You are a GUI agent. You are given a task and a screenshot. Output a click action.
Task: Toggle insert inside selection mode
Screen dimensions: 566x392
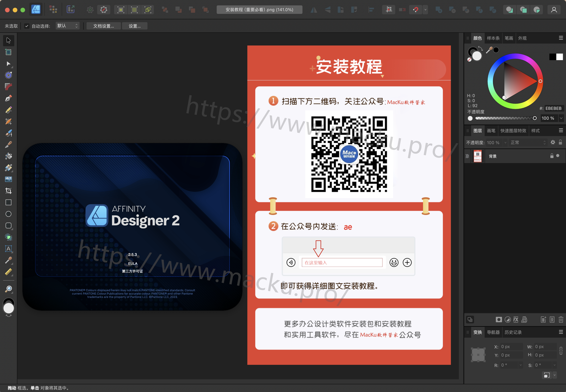tap(537, 10)
